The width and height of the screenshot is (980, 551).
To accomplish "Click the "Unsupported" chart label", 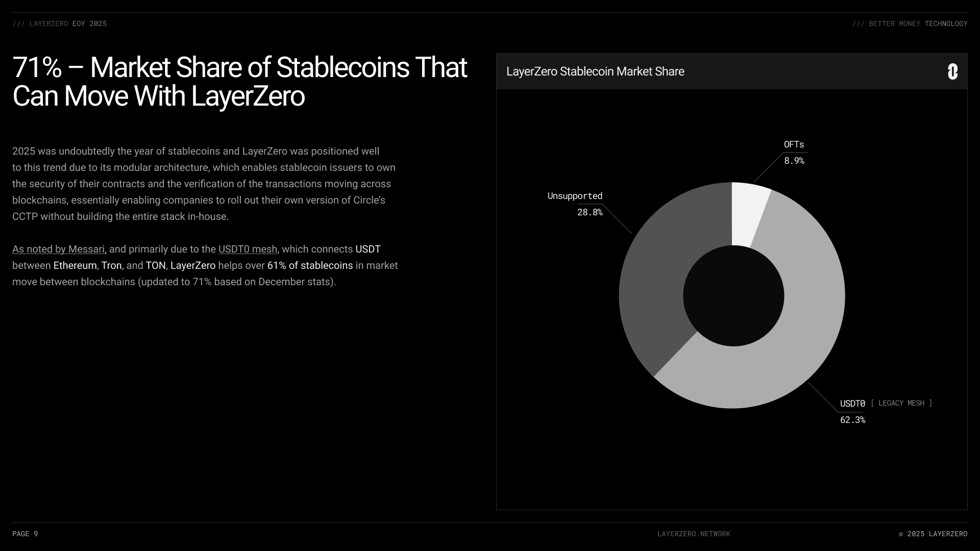I will (x=575, y=196).
